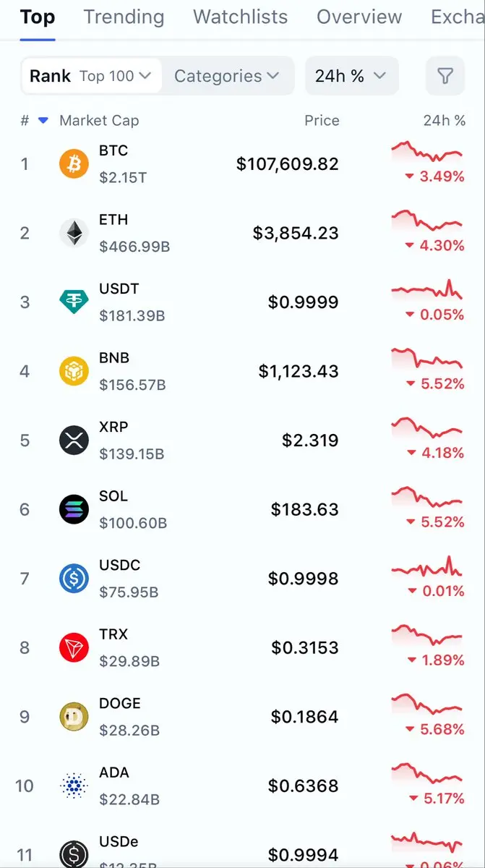
Task: Sort by Price column header
Action: coord(322,121)
